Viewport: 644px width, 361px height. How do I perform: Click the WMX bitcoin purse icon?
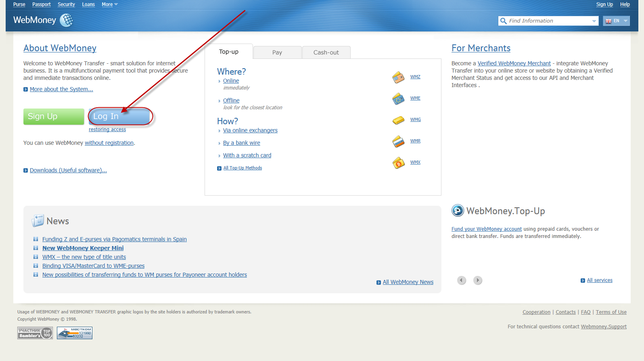coord(398,163)
